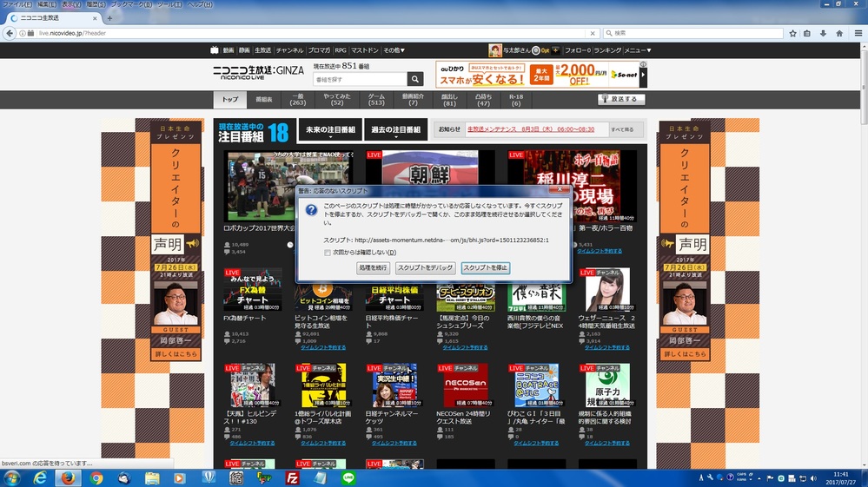Open the 表示 menu
The height and width of the screenshot is (487, 868).
[x=71, y=4]
